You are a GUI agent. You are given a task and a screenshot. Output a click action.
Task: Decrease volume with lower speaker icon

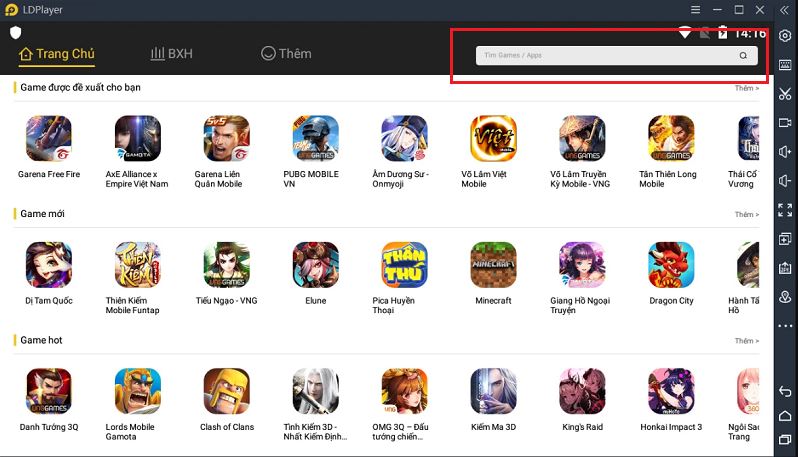785,181
